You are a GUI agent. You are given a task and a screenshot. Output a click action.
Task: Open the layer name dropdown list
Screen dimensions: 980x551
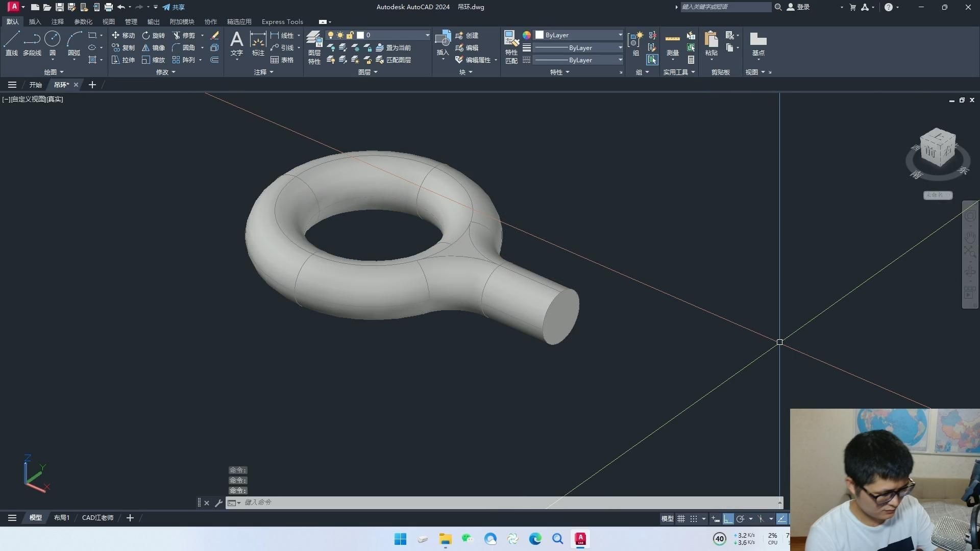click(427, 35)
